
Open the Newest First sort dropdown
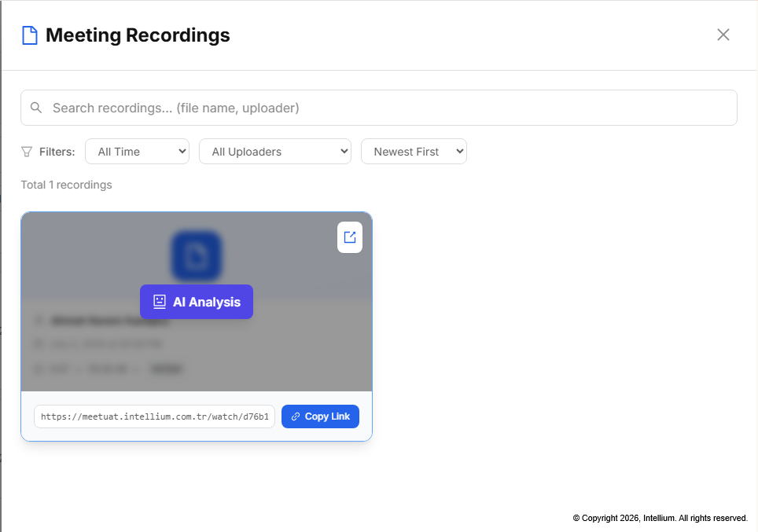(414, 151)
